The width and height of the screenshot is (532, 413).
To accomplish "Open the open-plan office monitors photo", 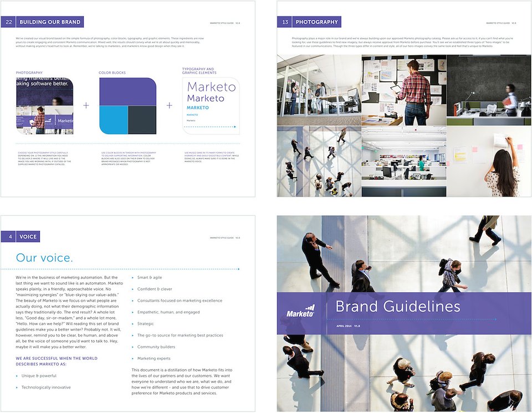I will point(404,162).
